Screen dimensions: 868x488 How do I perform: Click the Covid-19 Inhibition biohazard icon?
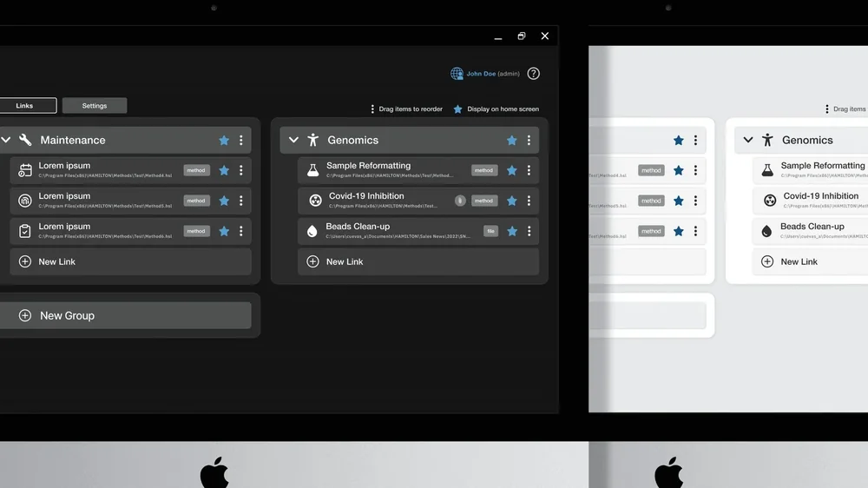[316, 201]
